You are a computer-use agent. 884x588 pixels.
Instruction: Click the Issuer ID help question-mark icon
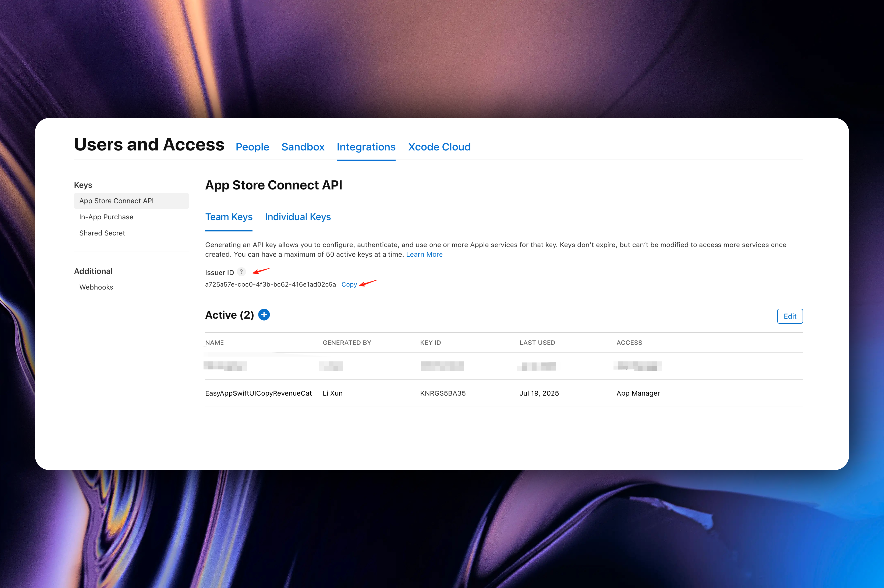[x=241, y=272]
